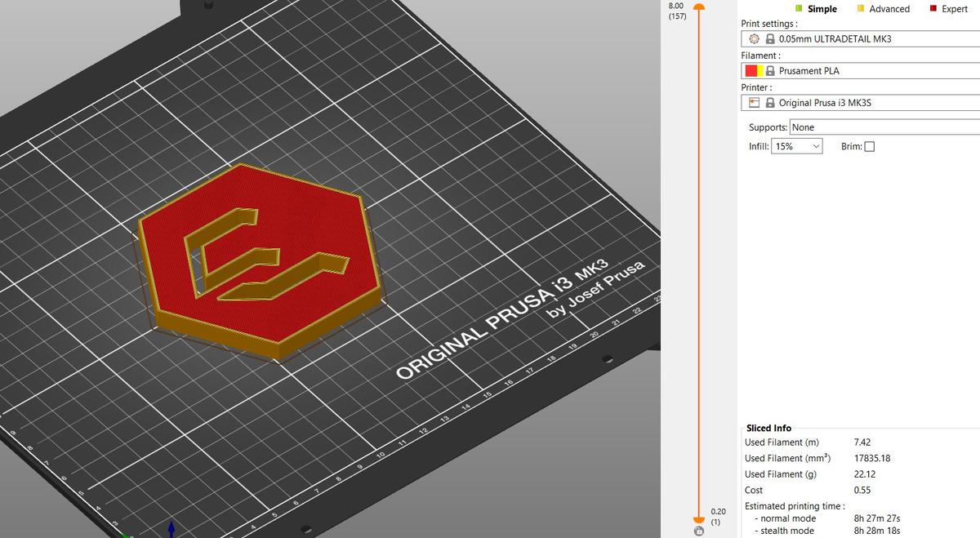The height and width of the screenshot is (538, 980).
Task: Click the yellow filament color swatch
Action: (x=761, y=71)
